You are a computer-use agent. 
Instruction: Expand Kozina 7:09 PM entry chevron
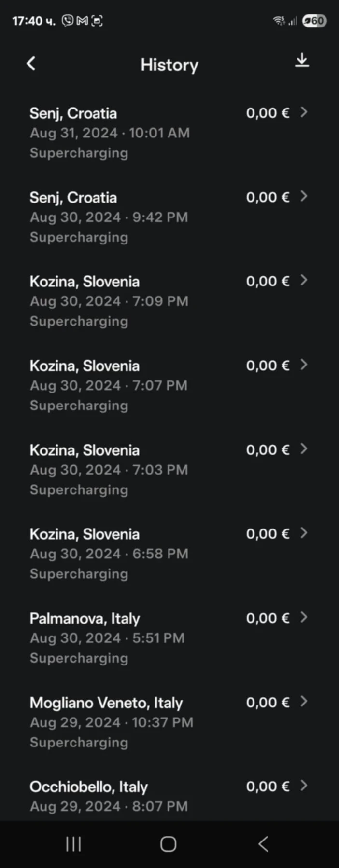click(x=304, y=280)
